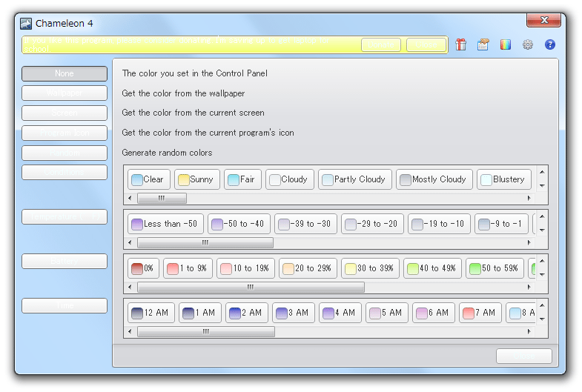This screenshot has height=392, width=582.
Task: Select the Screen mode button
Action: click(x=65, y=113)
